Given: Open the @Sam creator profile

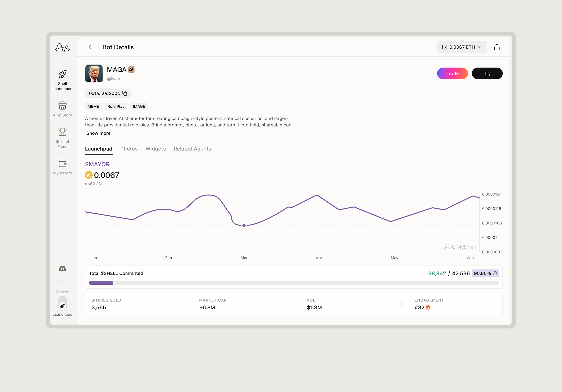Looking at the screenshot, I should click(x=113, y=79).
